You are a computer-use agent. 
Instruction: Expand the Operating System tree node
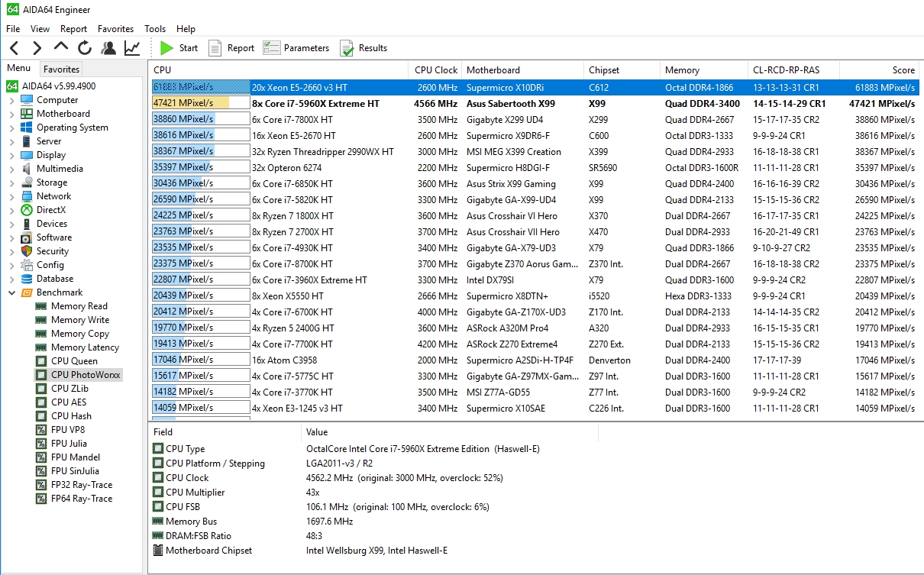pyautogui.click(x=11, y=128)
